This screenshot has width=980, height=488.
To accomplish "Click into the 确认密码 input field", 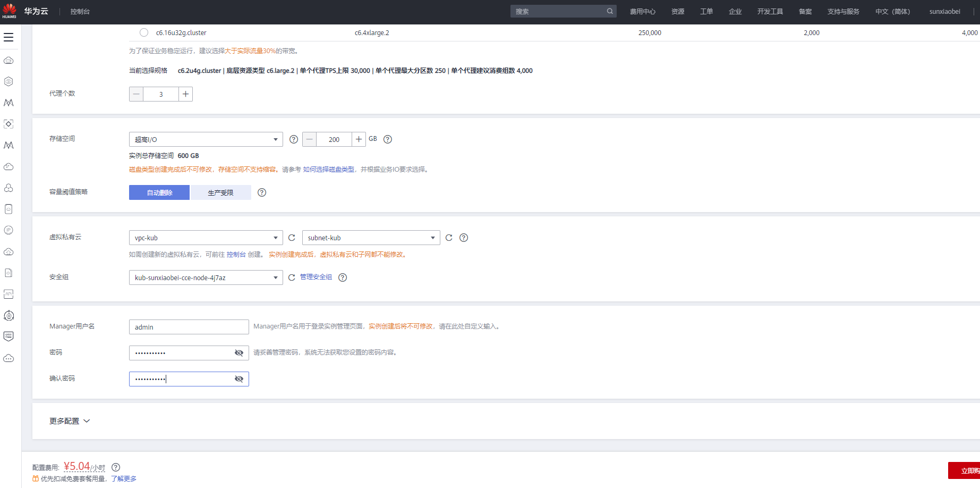I will (189, 379).
